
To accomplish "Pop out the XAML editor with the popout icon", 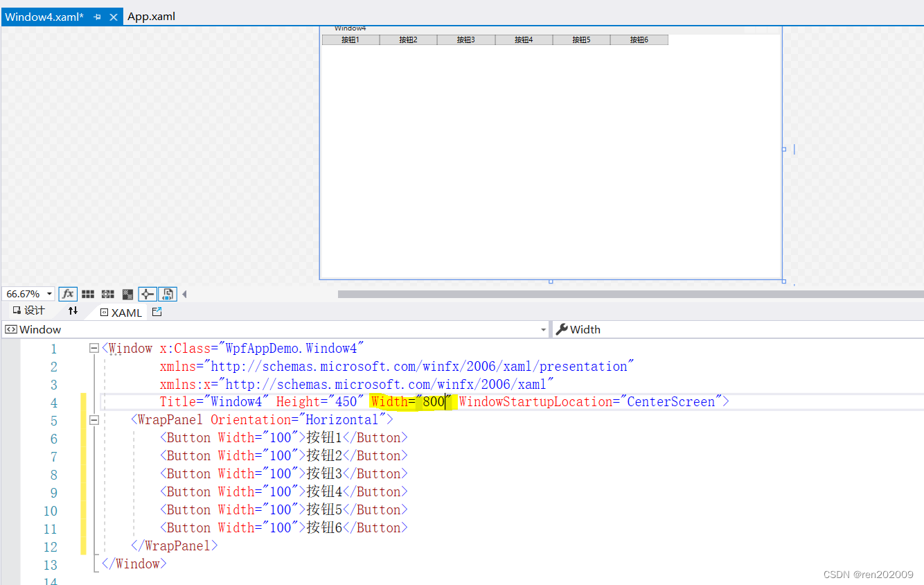I will tap(157, 312).
